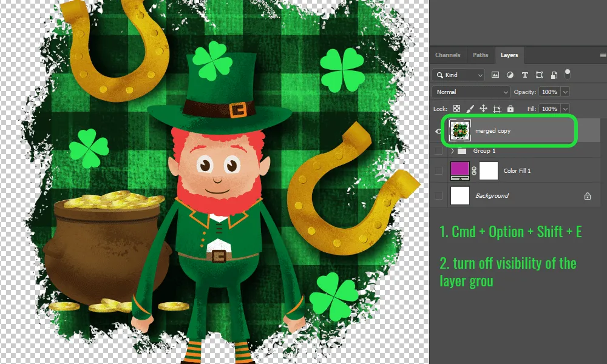Screen dimensions: 607x364
Task: Filter for smart objects icon
Action: 554,75
